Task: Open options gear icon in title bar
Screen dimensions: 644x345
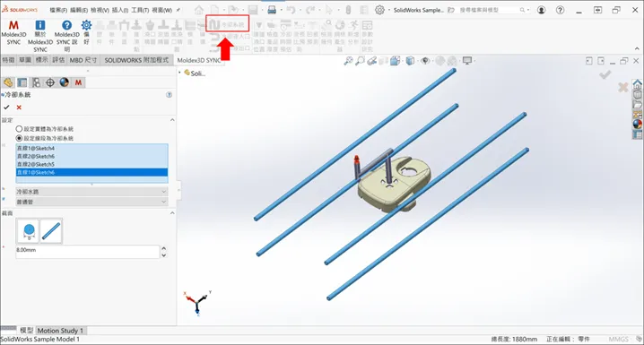Action: (x=379, y=10)
